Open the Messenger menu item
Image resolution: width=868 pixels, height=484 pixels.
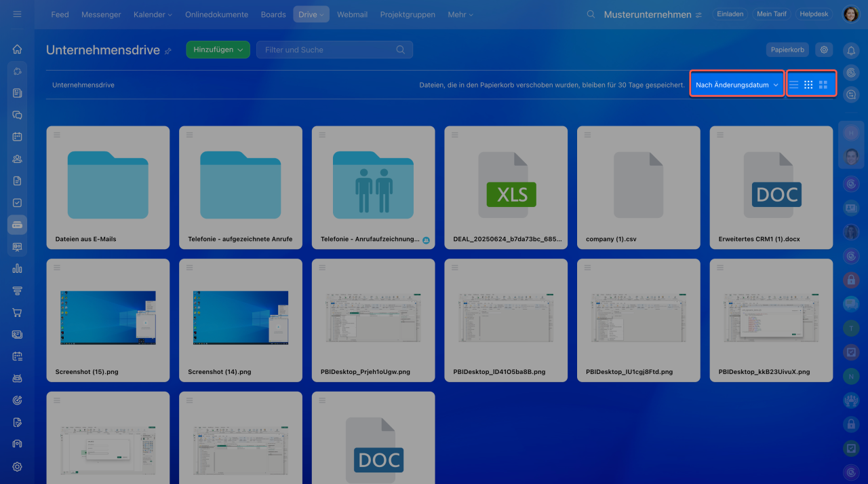point(101,14)
